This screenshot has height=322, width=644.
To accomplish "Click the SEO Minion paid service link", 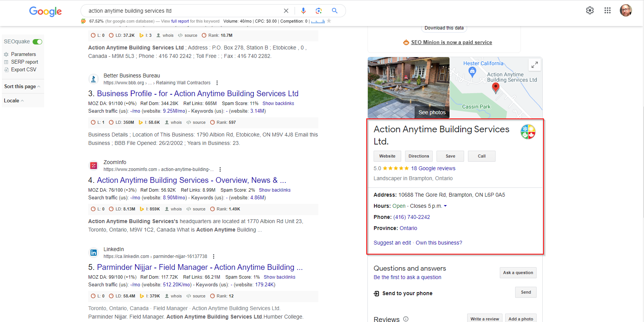I will (x=451, y=43).
